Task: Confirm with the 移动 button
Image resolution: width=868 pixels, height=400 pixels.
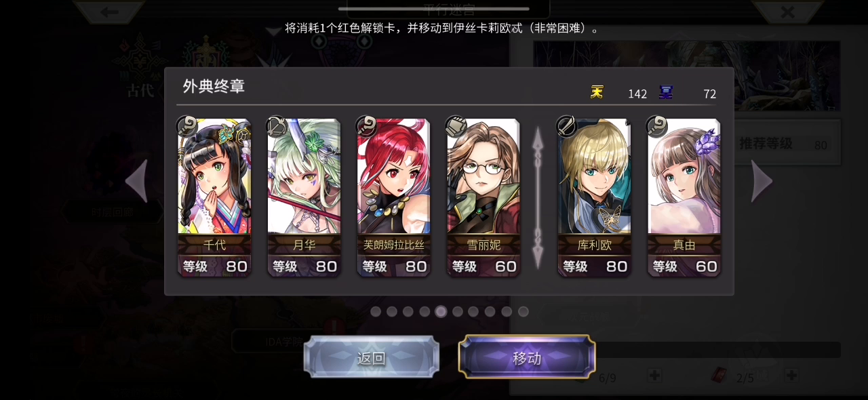Action: pyautogui.click(x=527, y=357)
